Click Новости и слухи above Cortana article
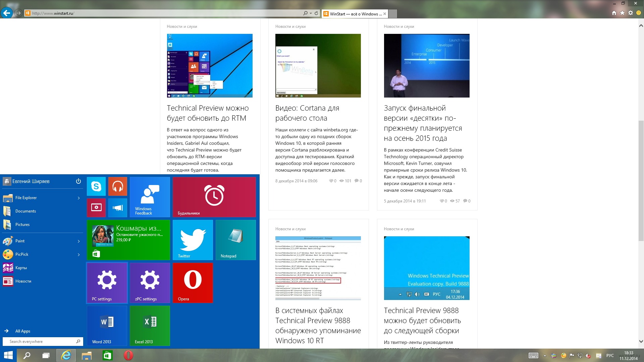This screenshot has height=362, width=644. coord(290,26)
